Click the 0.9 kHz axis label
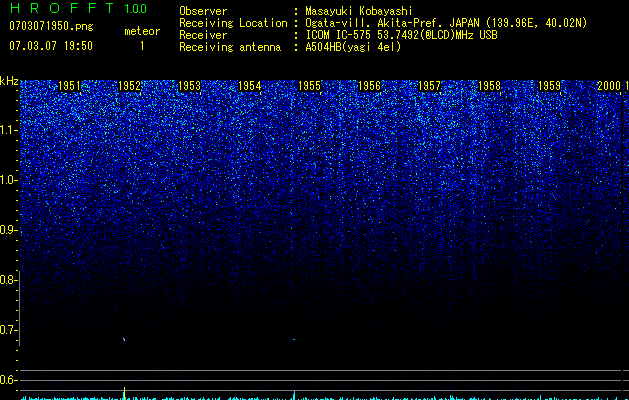 [x=7, y=230]
